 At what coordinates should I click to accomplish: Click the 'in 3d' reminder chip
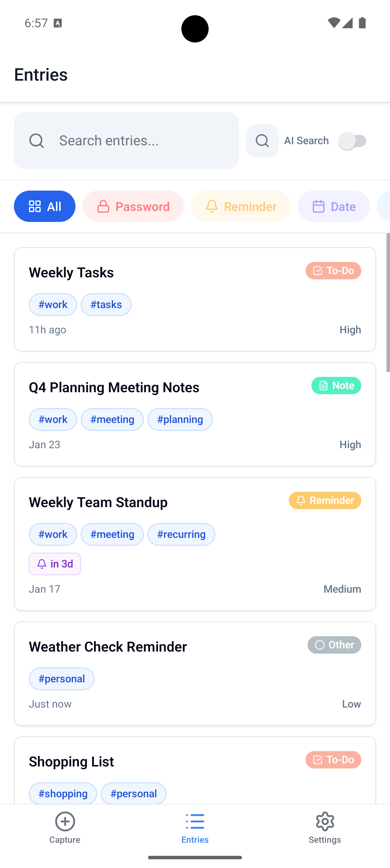pos(55,564)
